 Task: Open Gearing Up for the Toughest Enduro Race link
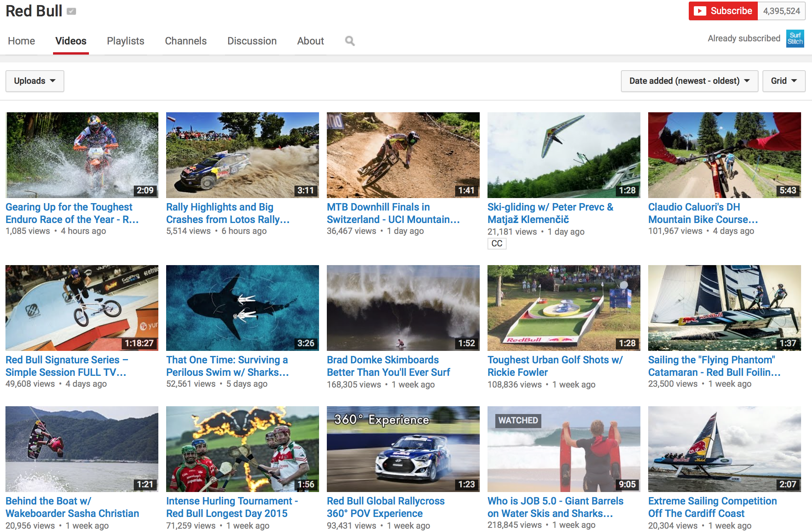click(x=72, y=213)
